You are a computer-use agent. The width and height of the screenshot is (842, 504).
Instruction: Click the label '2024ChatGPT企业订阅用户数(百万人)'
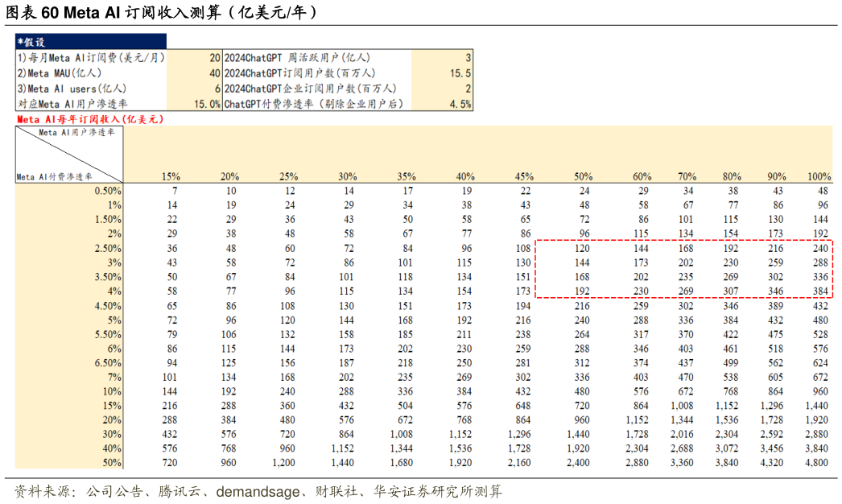(310, 89)
